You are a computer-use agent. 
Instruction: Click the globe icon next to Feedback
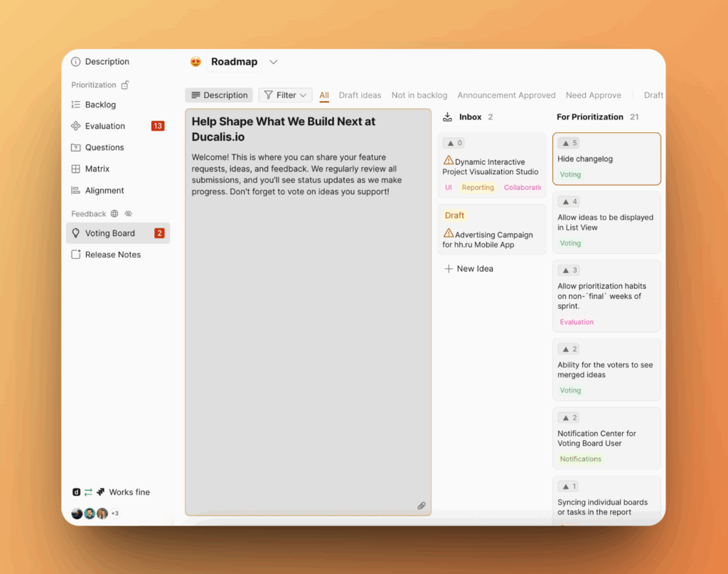click(114, 213)
